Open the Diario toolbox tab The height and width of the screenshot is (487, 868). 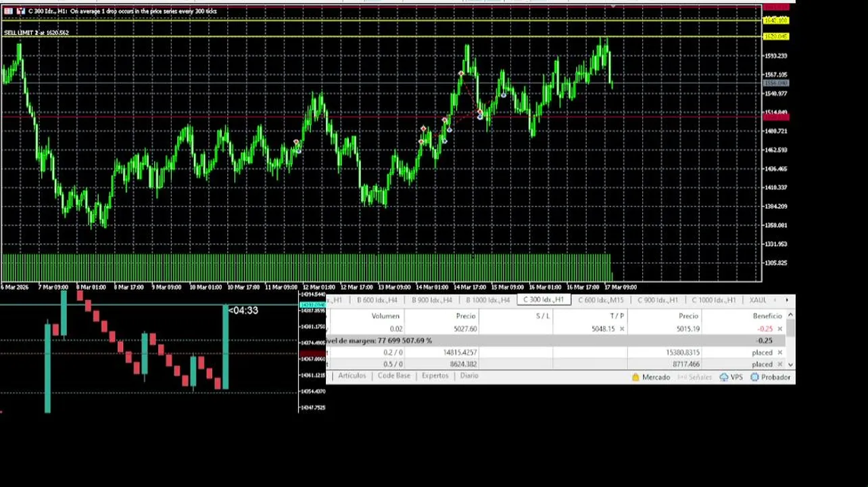point(469,375)
